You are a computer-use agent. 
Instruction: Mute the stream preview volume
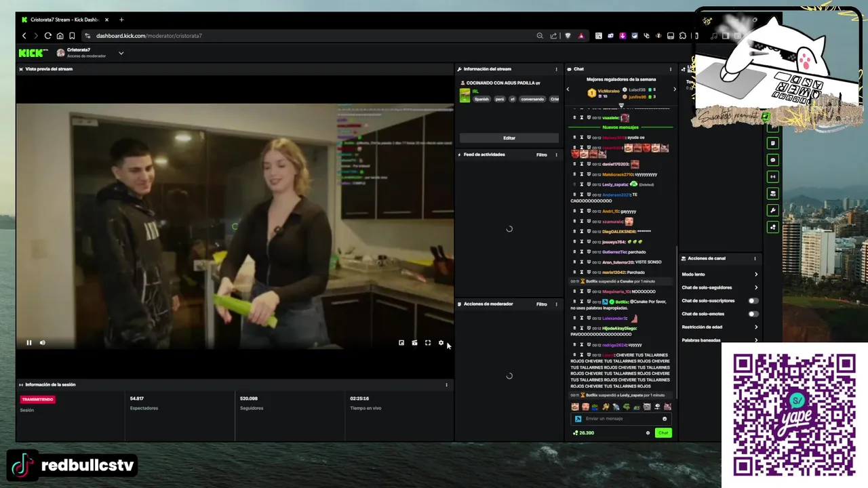[42, 343]
